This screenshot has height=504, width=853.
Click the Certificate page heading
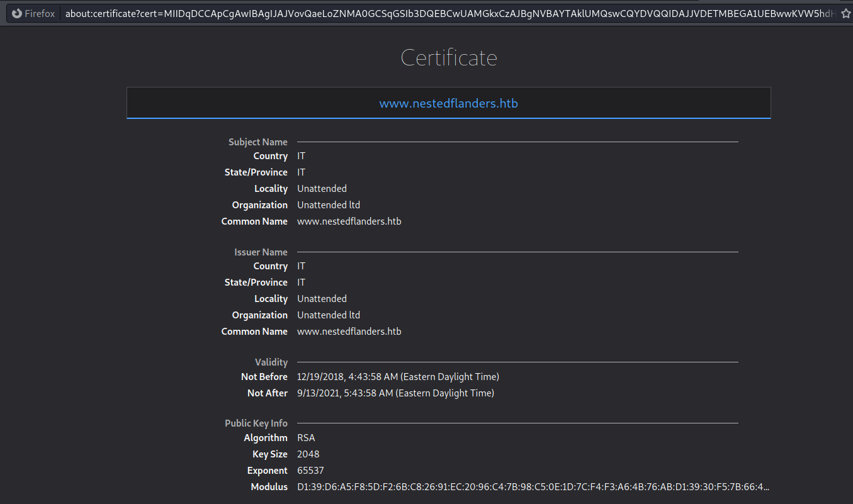(x=449, y=58)
